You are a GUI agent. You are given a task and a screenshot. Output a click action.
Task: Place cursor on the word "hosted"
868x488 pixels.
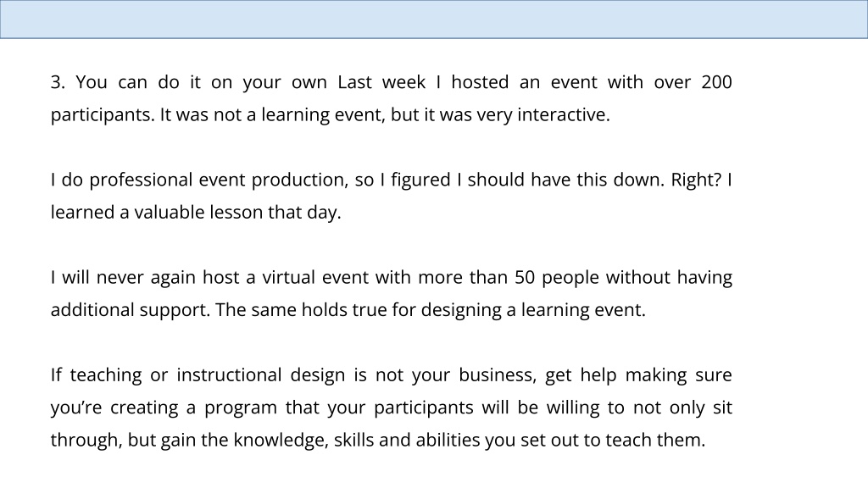[480, 82]
